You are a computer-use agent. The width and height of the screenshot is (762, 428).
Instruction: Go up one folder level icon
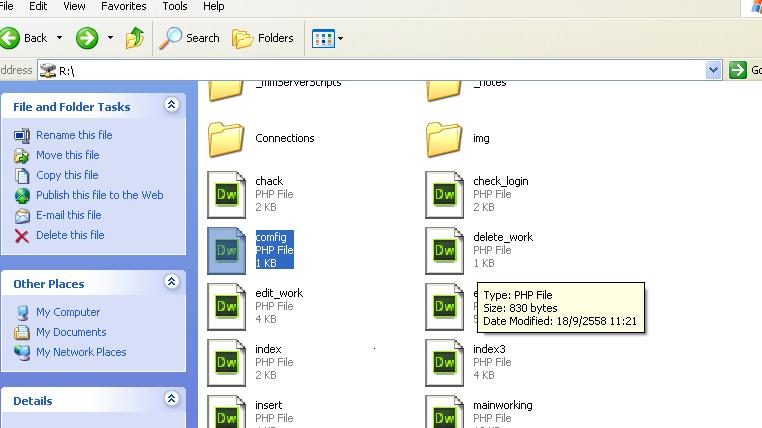135,38
